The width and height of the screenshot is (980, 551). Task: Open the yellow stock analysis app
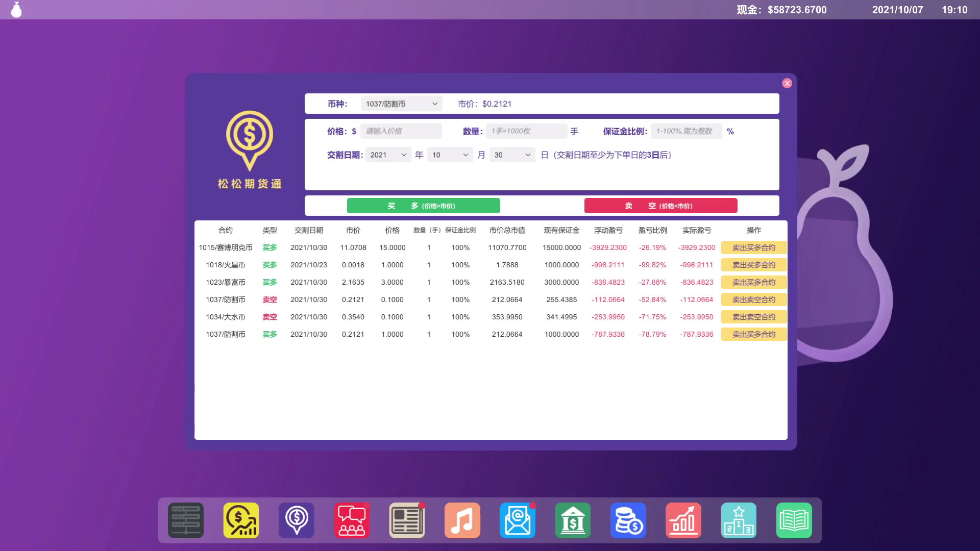240,520
